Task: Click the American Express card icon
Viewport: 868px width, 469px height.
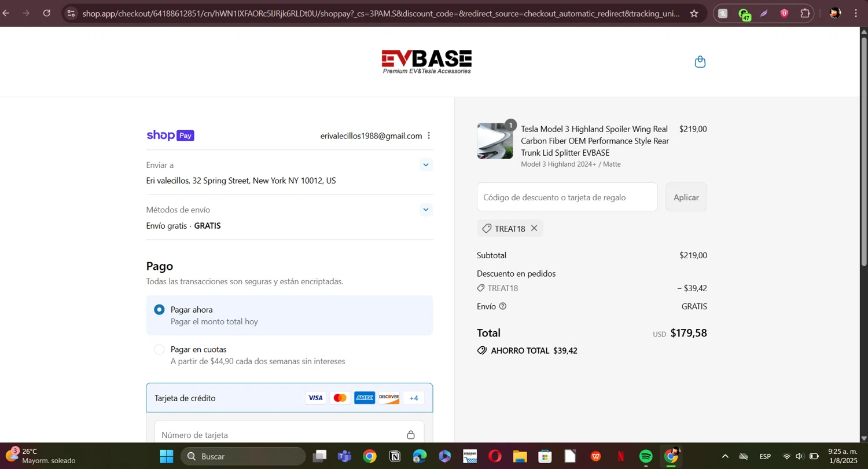Action: point(365,398)
